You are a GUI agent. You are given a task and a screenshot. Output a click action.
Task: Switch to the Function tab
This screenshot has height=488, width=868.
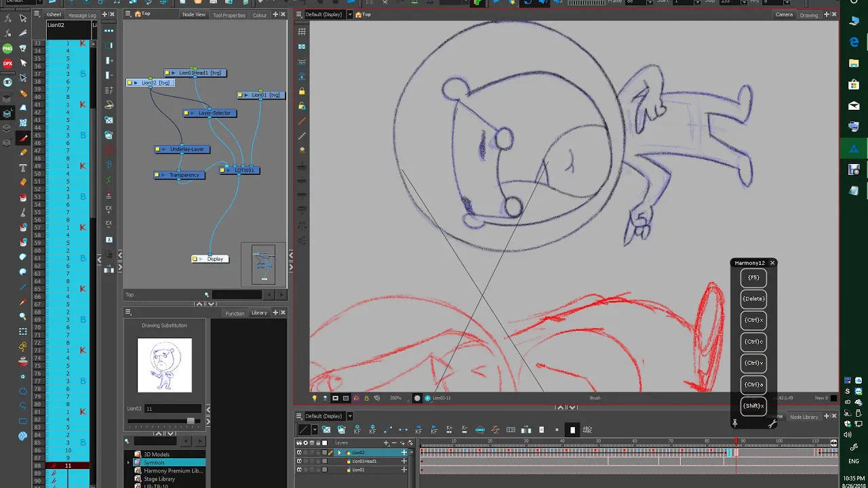coord(235,313)
